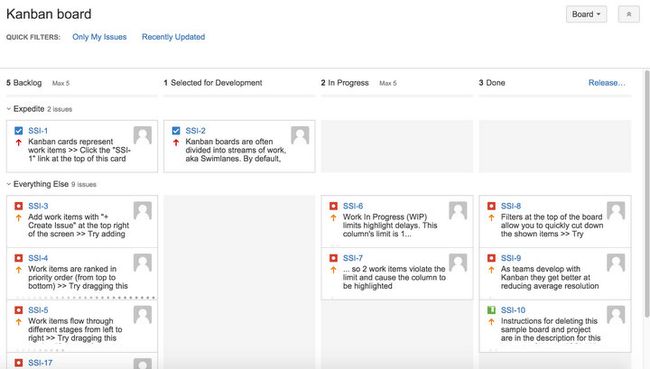Open the Board dropdown menu
This screenshot has height=369, width=650.
tap(586, 14)
